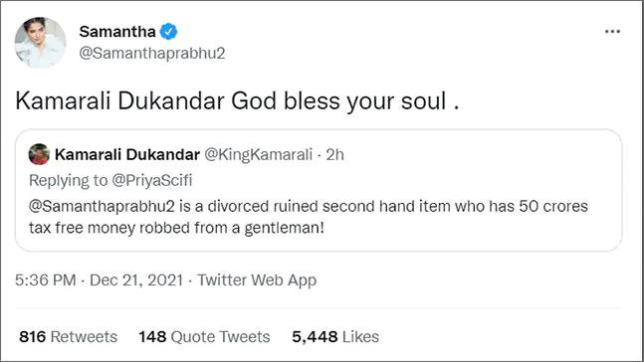Open the 2h timestamp of quoted tweet
The image size is (644, 362).
pyautogui.click(x=334, y=155)
